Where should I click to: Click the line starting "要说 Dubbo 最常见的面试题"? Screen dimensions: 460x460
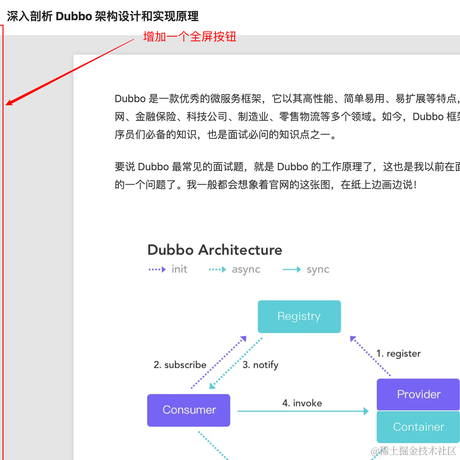click(287, 167)
